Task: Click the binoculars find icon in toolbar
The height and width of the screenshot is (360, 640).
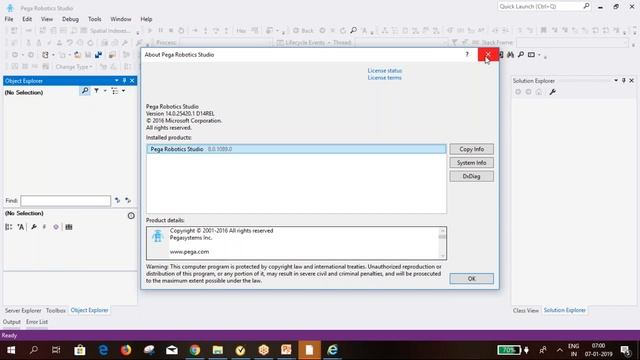Action: coord(510,55)
